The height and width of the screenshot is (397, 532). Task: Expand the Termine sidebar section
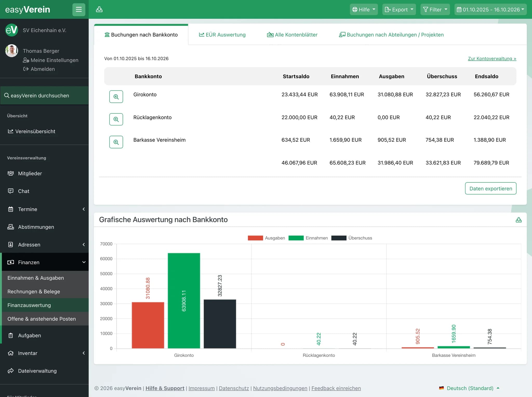tap(44, 209)
